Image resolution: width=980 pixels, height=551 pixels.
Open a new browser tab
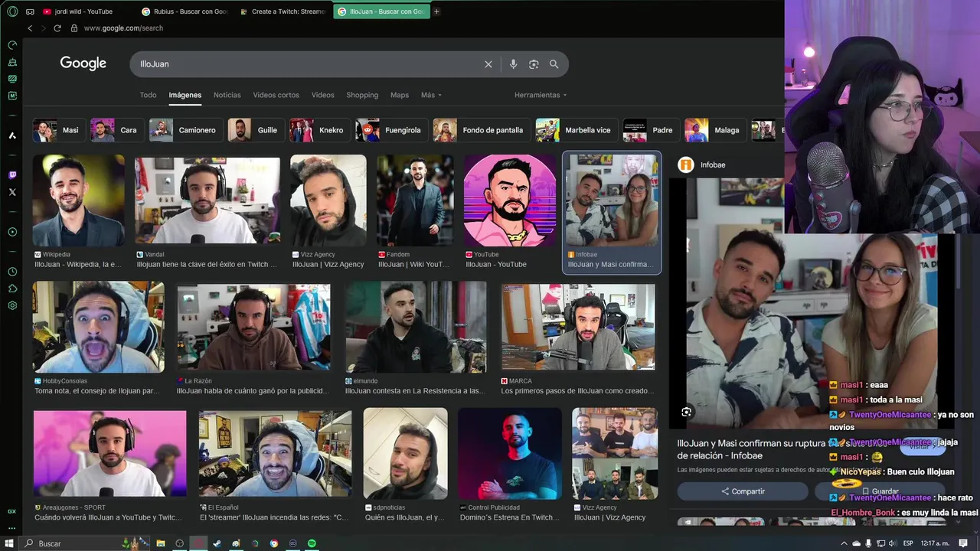click(436, 11)
